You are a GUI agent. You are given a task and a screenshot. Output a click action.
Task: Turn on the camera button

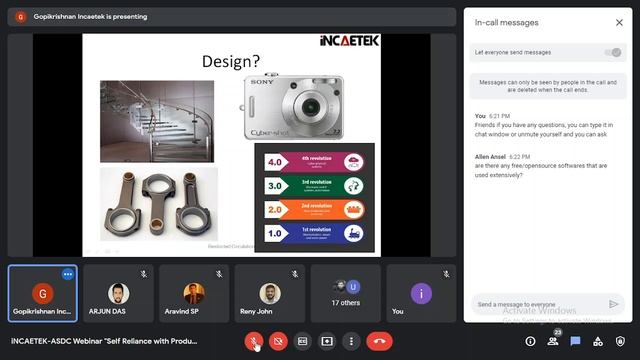[x=278, y=341]
